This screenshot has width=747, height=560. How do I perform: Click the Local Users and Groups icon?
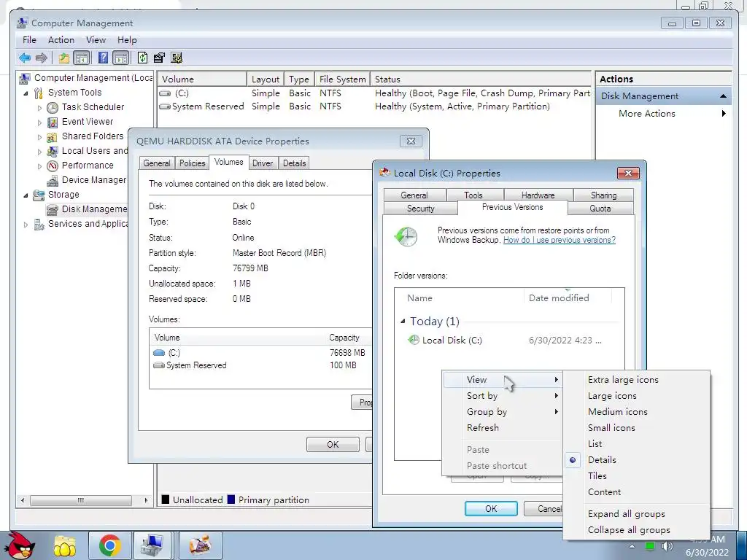[53, 152]
